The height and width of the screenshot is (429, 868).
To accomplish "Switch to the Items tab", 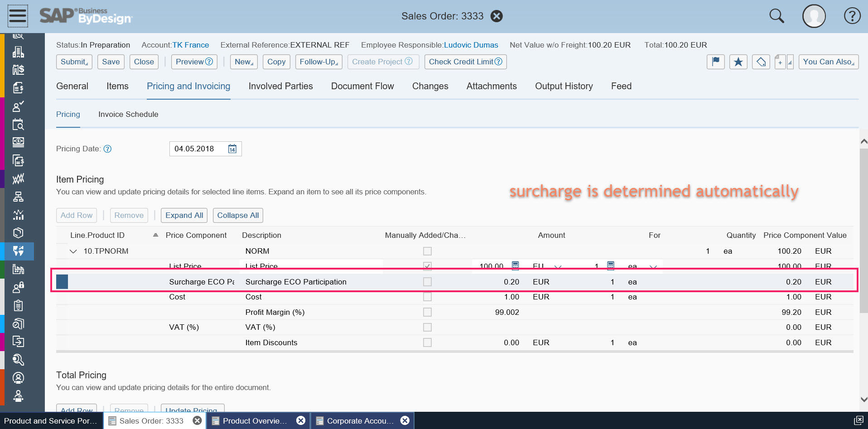I will click(x=117, y=86).
